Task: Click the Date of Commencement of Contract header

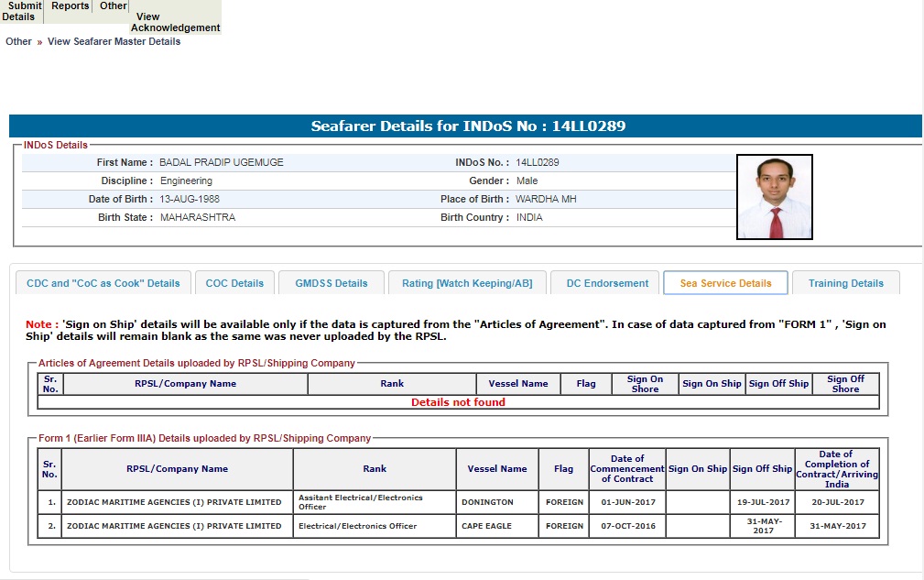Action: pyautogui.click(x=626, y=468)
